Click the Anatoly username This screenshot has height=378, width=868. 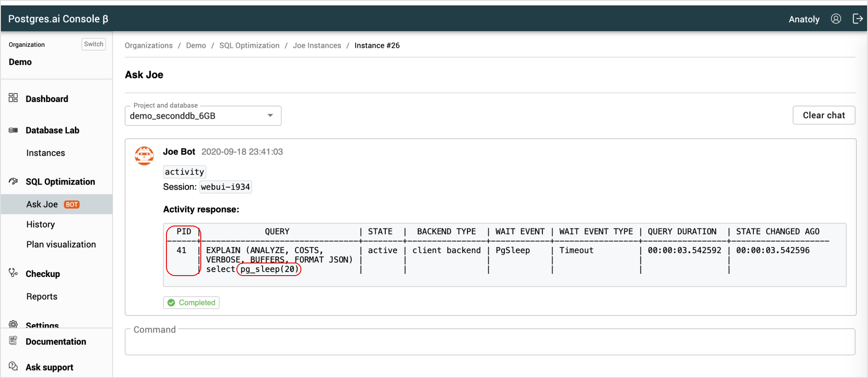coord(804,19)
